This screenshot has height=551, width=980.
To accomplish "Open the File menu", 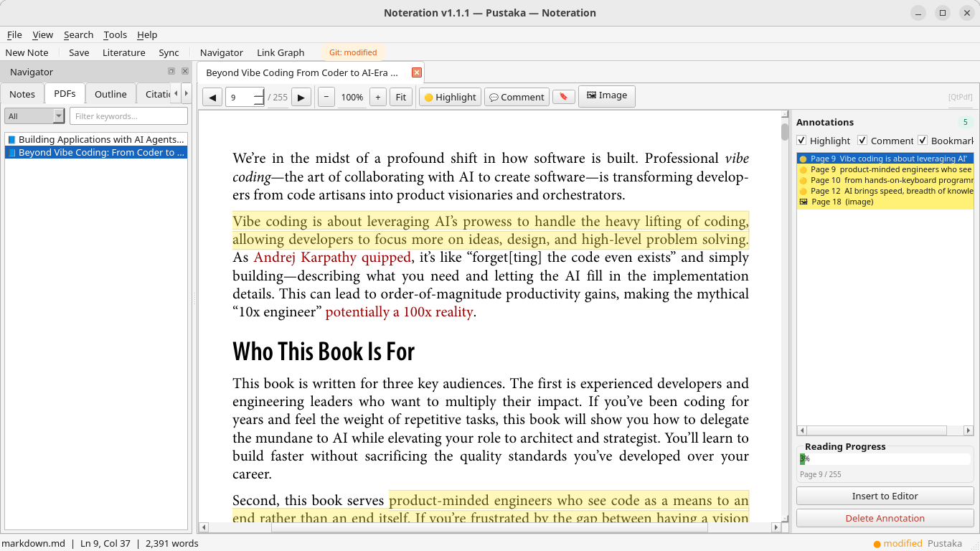I will point(14,34).
